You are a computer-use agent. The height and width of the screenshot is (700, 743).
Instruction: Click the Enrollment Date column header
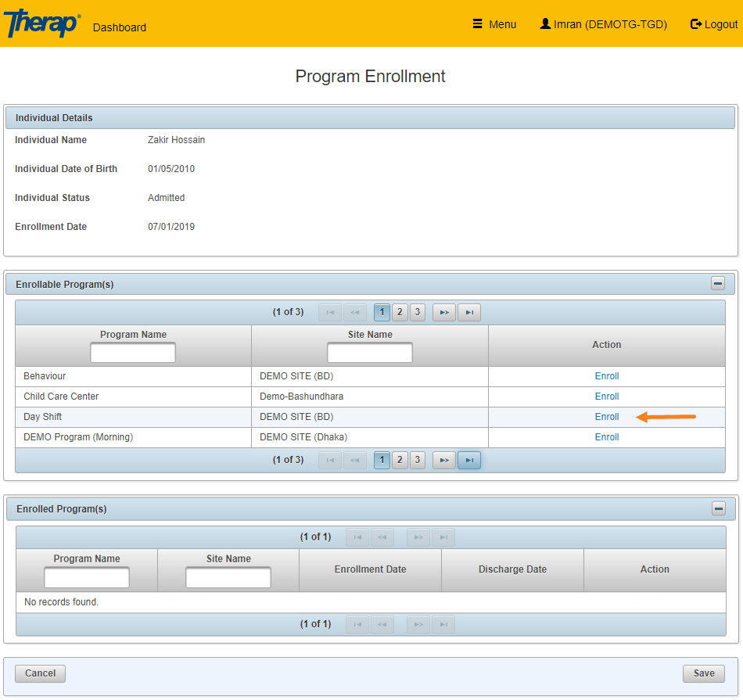[x=371, y=569]
